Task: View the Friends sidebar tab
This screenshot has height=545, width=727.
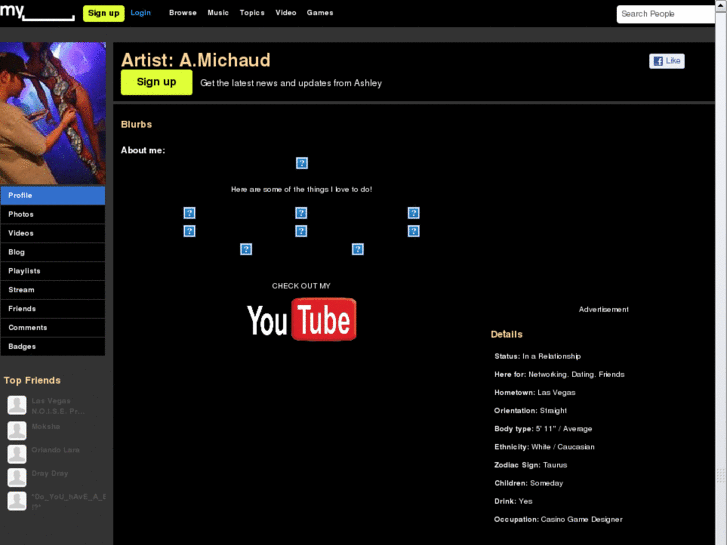Action: (x=52, y=308)
